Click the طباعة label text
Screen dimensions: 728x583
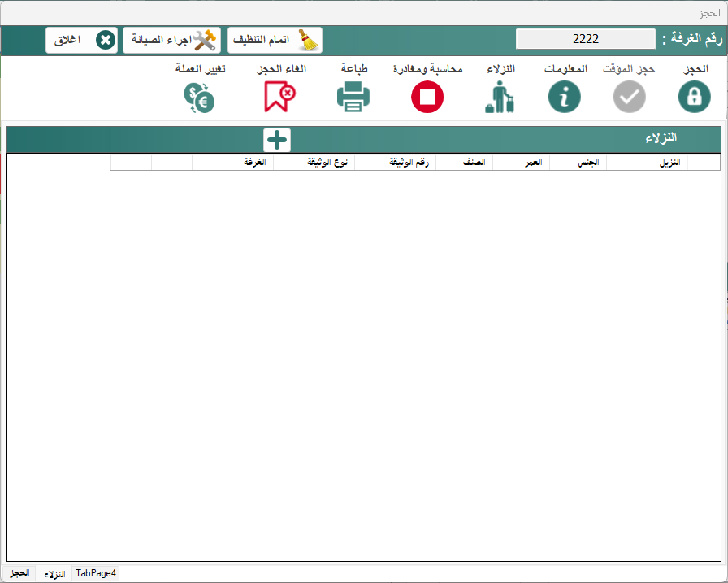(354, 69)
